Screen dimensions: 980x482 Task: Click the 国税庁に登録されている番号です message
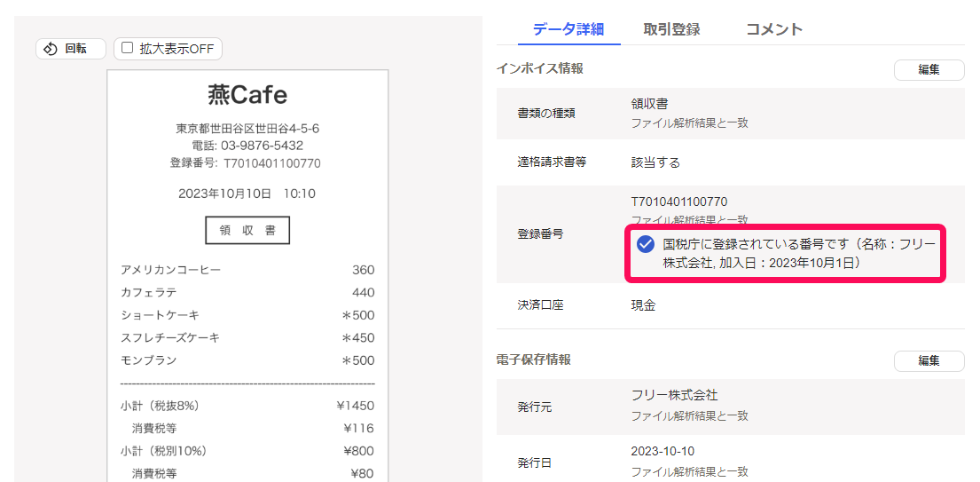click(x=800, y=253)
